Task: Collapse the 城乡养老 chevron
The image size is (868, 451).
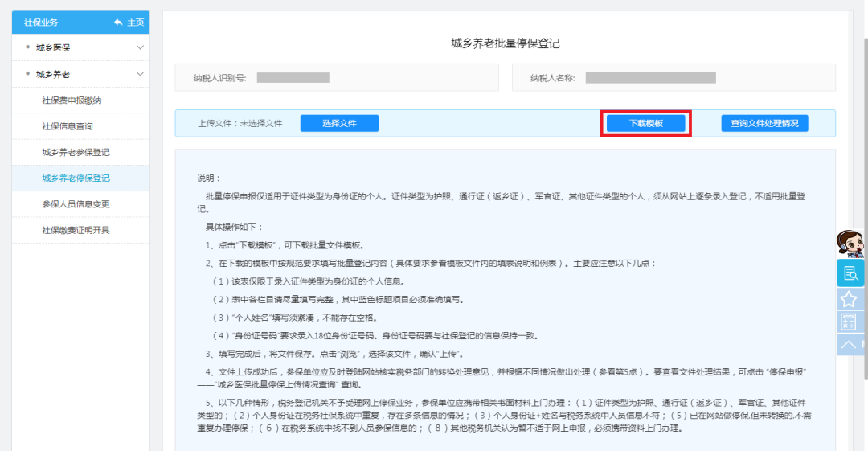Action: click(x=141, y=74)
